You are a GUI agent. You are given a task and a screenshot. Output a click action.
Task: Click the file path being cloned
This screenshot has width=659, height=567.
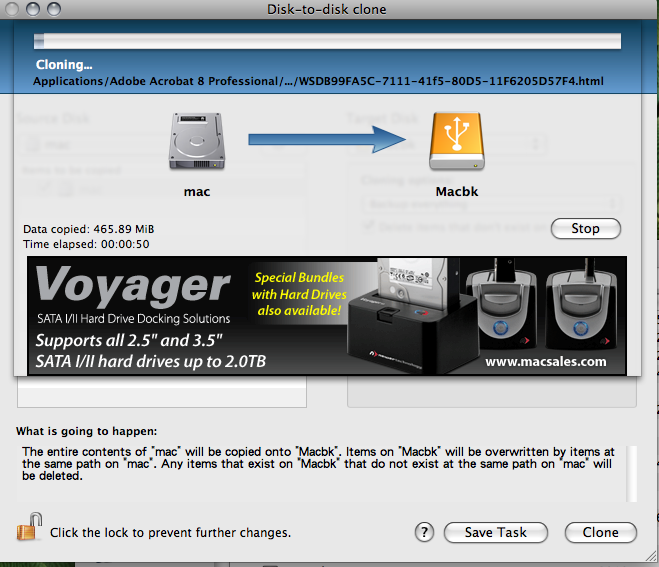[318, 81]
